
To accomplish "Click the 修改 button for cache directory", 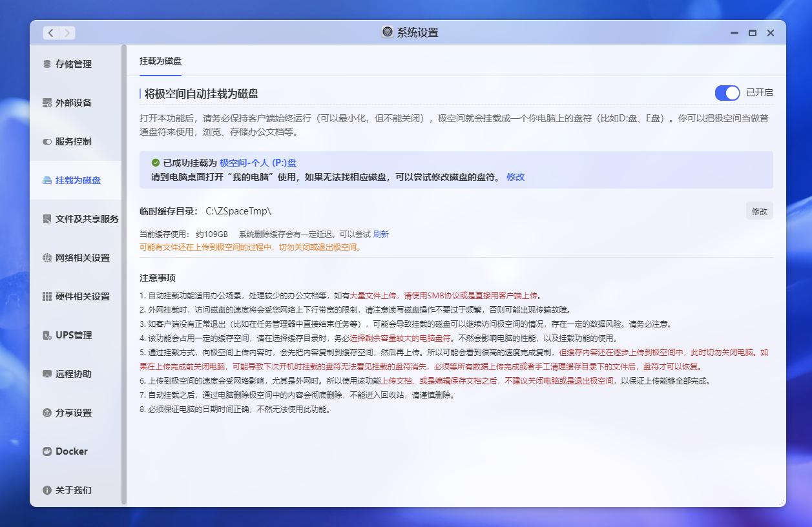I will [759, 211].
